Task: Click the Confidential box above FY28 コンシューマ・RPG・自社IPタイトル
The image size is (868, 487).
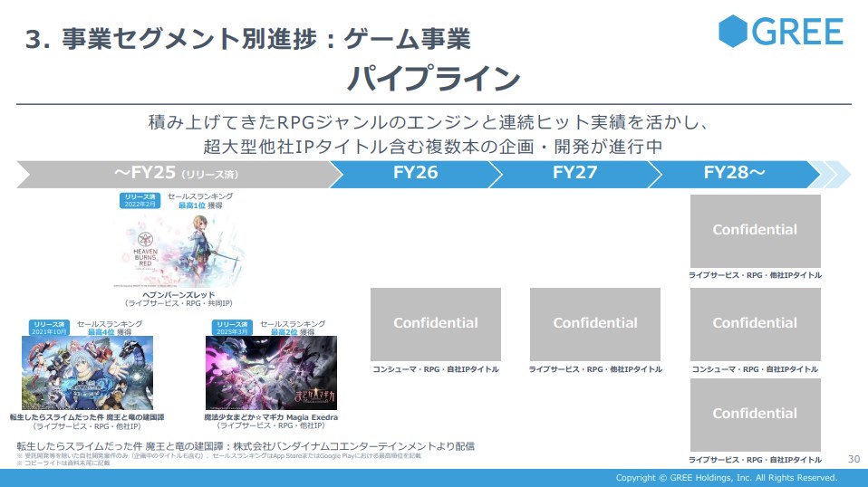Action: 755,324
